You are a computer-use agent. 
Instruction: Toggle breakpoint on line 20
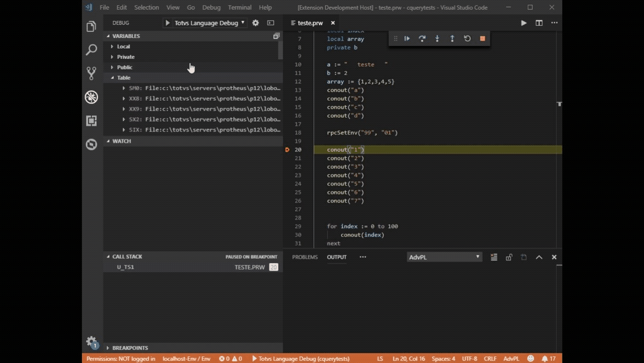click(287, 150)
